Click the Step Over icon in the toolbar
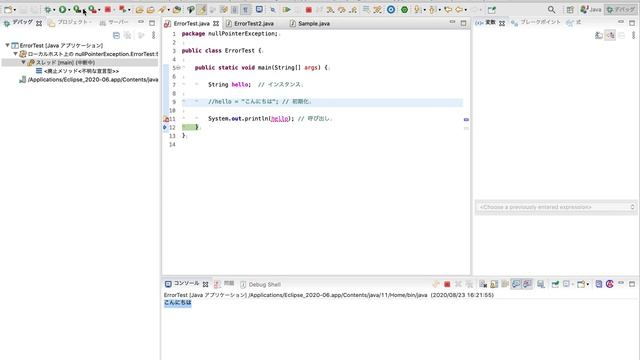 click(x=342, y=9)
